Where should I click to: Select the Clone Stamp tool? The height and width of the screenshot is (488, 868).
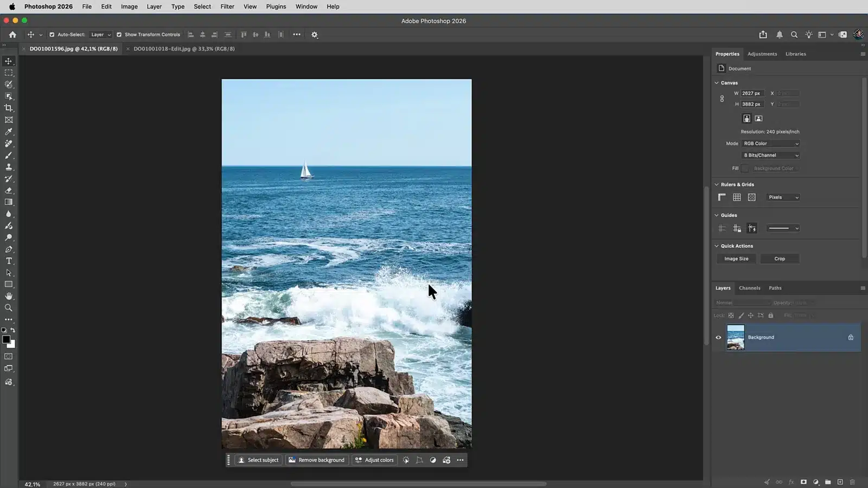pyautogui.click(x=9, y=167)
